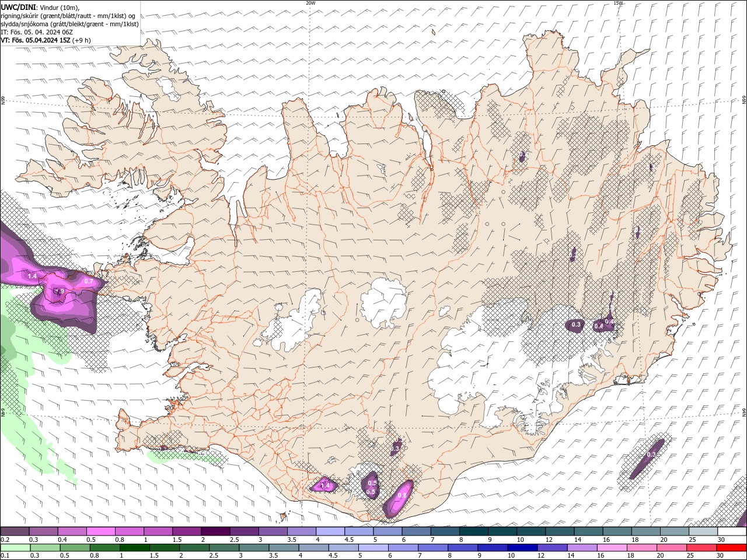Pick the light lavender 4 swatch in top legend row
The height and width of the screenshot is (560, 747).
pyautogui.click(x=330, y=531)
